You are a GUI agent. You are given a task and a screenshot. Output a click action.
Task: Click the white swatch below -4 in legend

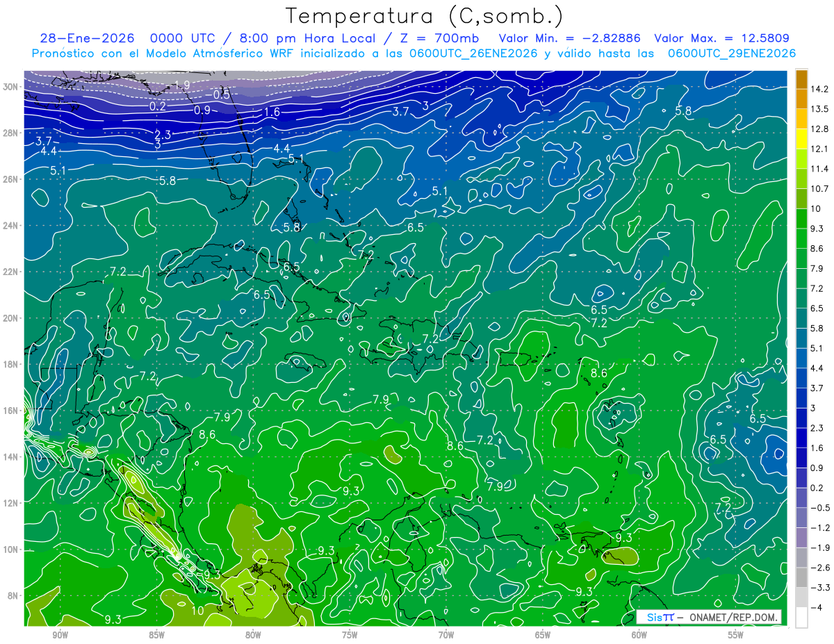point(801,618)
